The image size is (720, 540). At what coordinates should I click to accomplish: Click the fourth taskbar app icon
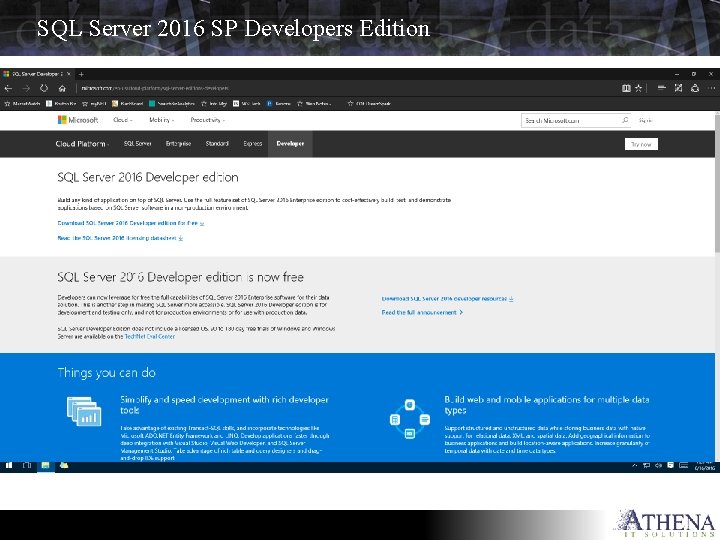[x=64, y=466]
